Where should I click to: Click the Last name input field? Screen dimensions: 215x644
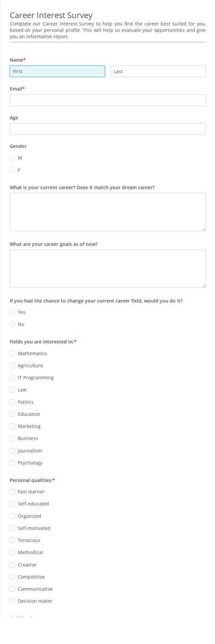[158, 71]
